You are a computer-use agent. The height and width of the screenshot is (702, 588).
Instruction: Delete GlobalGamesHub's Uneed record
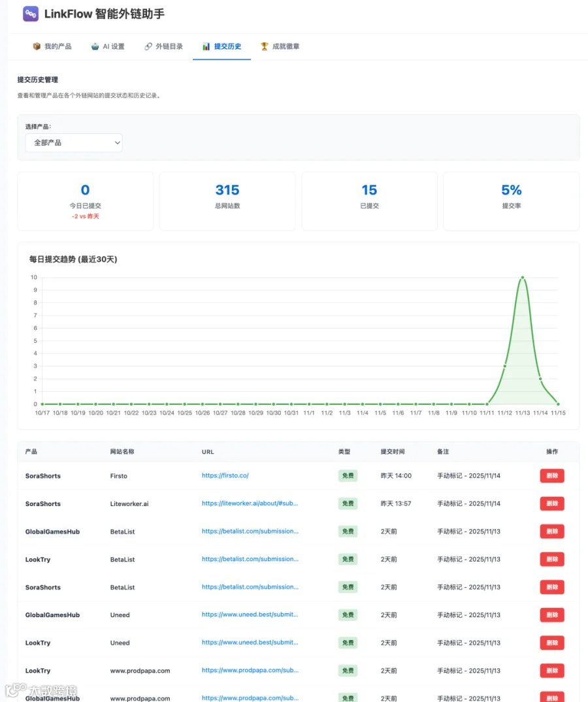(x=551, y=614)
